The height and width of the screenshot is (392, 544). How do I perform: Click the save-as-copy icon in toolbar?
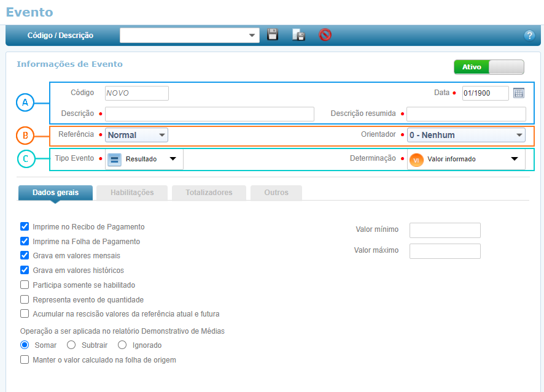(299, 35)
